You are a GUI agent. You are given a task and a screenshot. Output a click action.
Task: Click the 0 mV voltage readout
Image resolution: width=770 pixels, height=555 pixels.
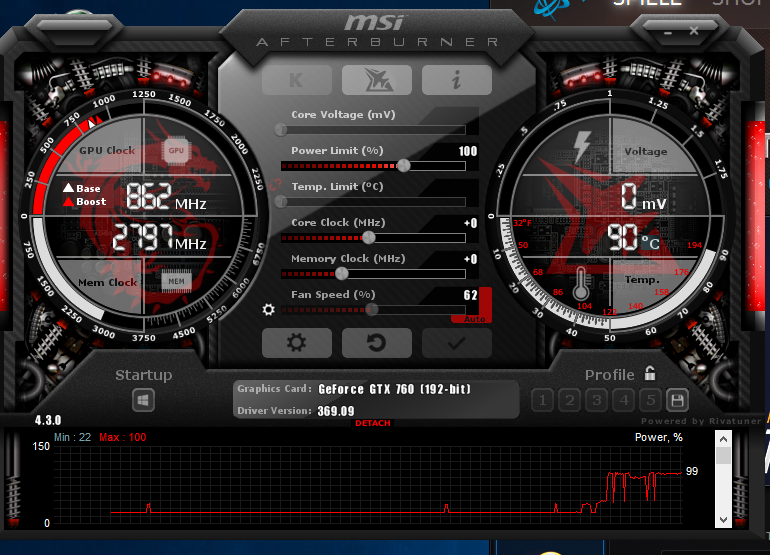tap(644, 197)
